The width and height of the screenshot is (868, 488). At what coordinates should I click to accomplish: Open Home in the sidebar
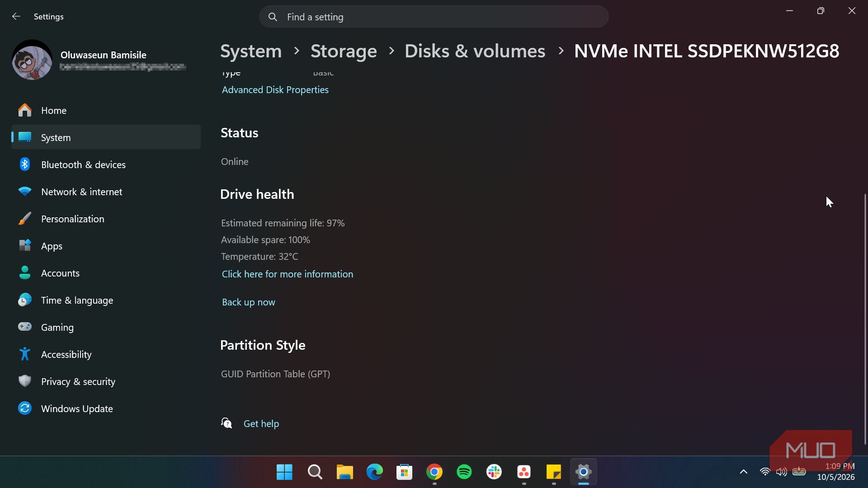(106, 110)
